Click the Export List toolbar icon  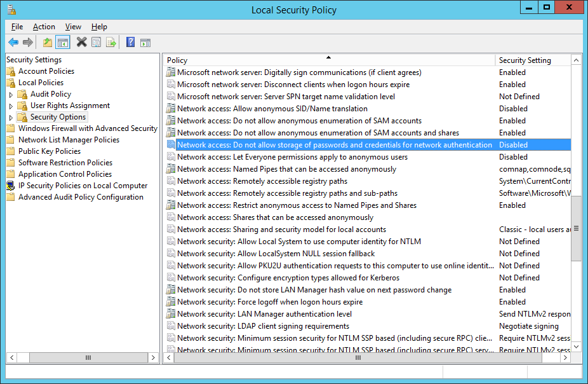point(111,43)
